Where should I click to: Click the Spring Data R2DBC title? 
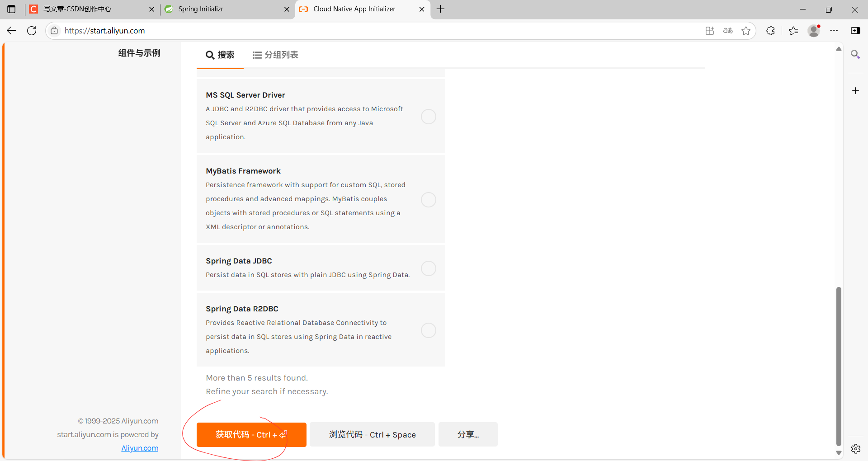click(242, 309)
